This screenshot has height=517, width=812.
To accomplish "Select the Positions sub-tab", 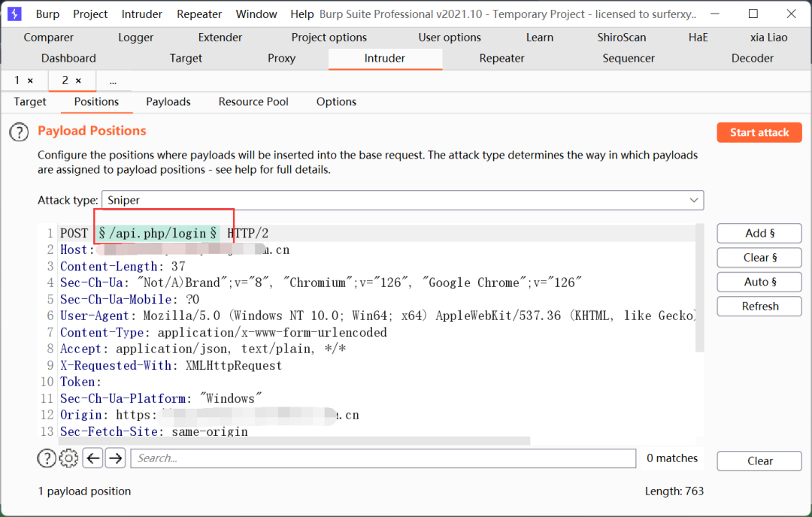I will tap(96, 102).
